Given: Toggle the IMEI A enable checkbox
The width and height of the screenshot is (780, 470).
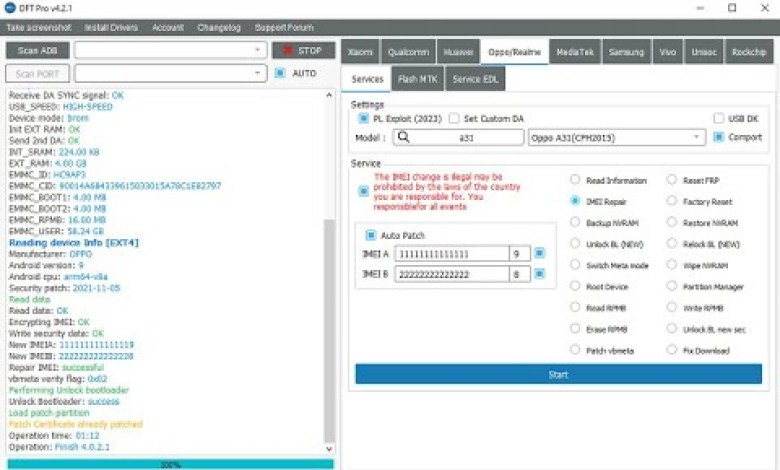Looking at the screenshot, I should (x=539, y=253).
